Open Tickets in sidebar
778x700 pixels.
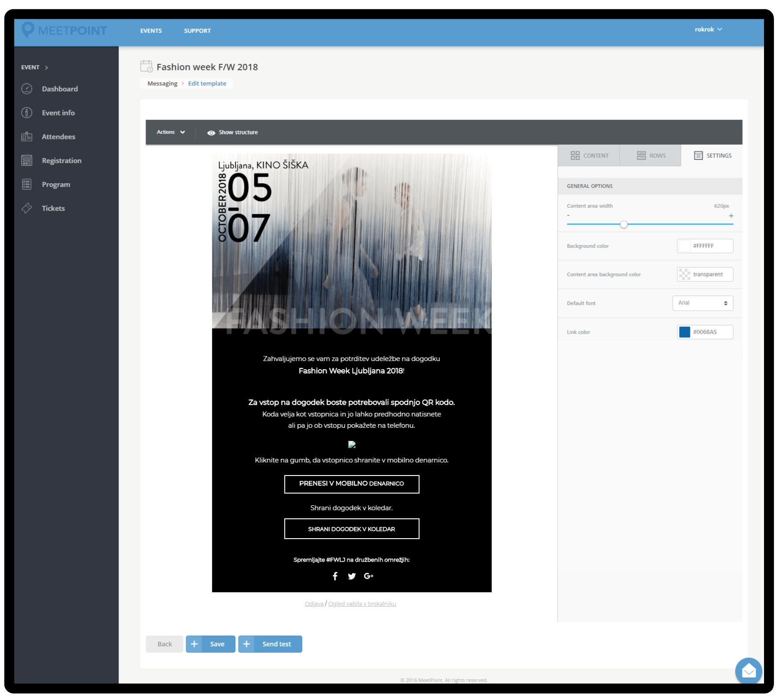[x=53, y=208]
